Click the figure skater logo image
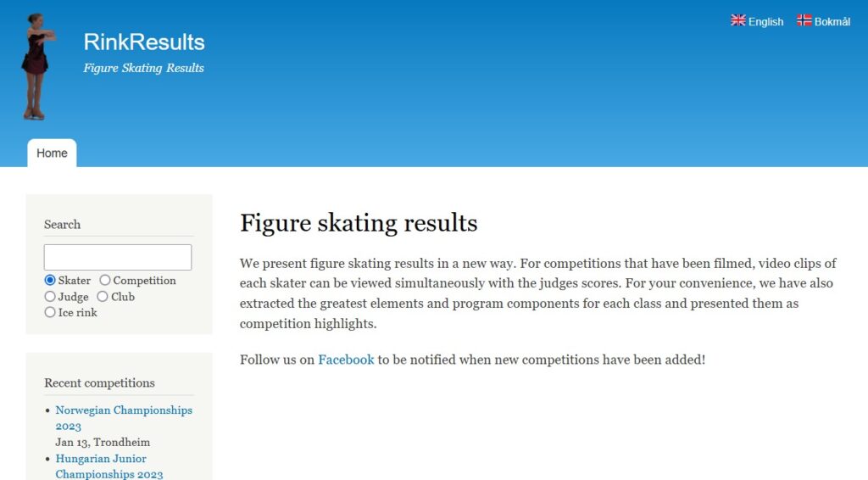This screenshot has width=868, height=480. coord(37,66)
